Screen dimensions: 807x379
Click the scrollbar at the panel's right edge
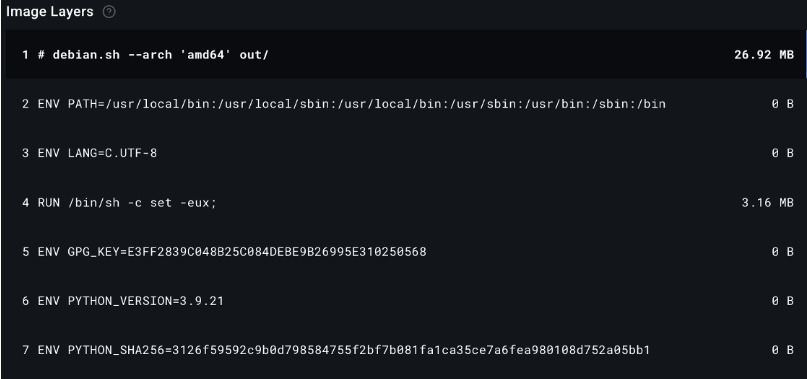(805, 55)
